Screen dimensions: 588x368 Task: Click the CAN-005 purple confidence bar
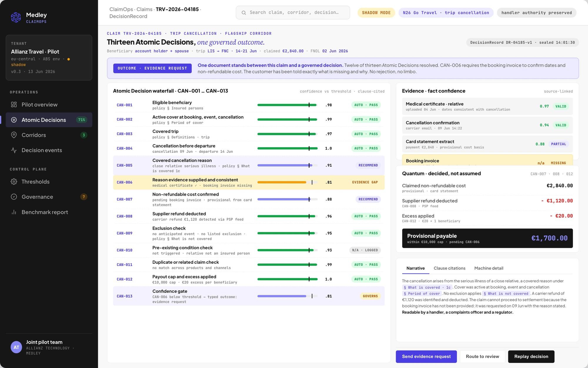[287, 165]
